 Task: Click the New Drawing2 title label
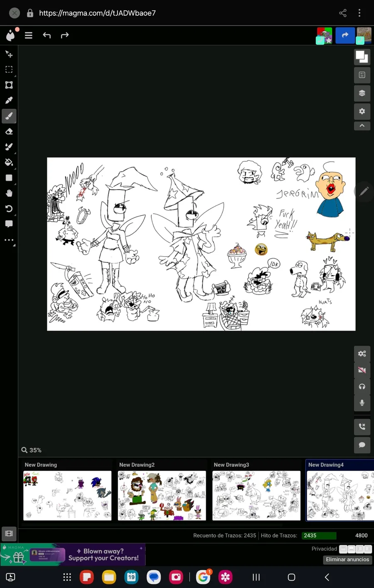(137, 464)
